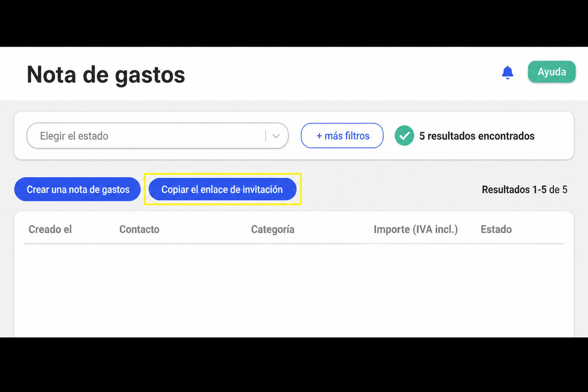Click the Resultados 1-5 de 5 pagination text
Image resolution: width=588 pixels, height=392 pixels.
point(524,189)
